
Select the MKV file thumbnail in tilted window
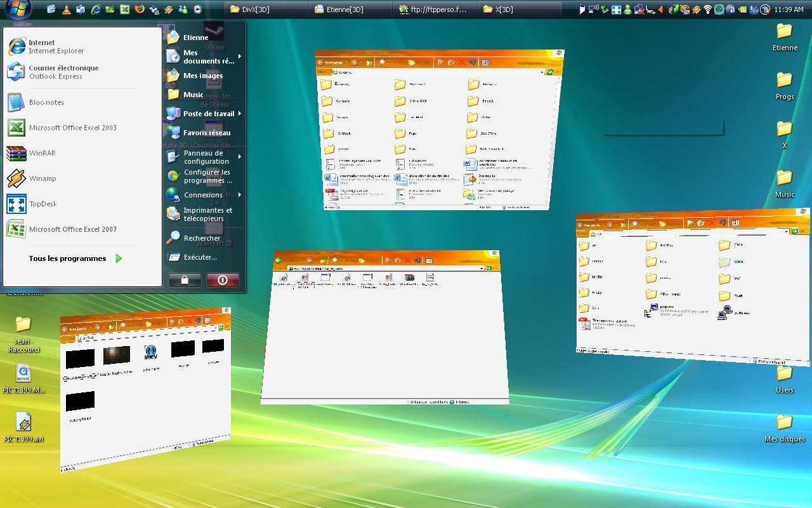tap(150, 354)
